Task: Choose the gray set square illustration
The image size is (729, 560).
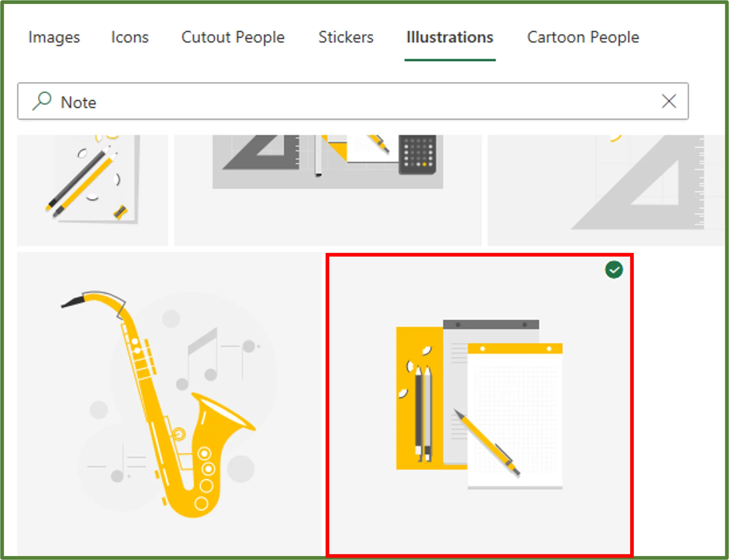Action: tap(605, 189)
